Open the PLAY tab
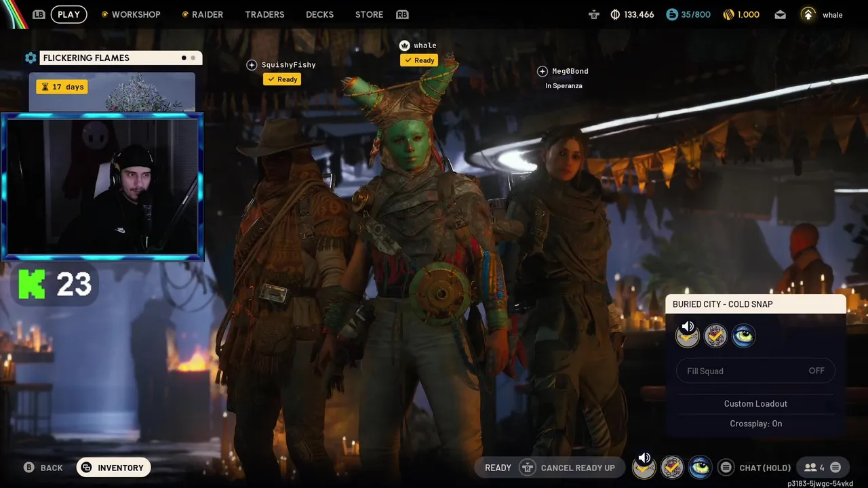The height and width of the screenshot is (488, 868). pyautogui.click(x=68, y=14)
